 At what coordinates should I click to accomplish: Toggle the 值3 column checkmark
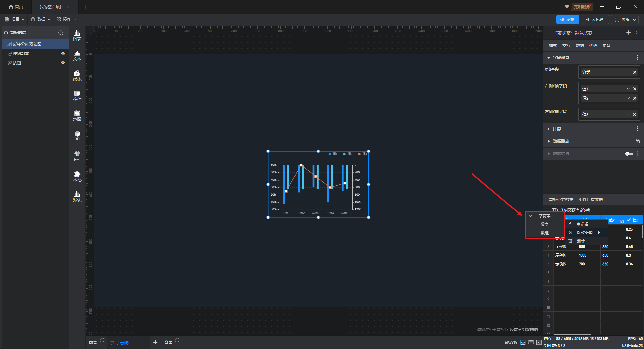click(x=629, y=220)
